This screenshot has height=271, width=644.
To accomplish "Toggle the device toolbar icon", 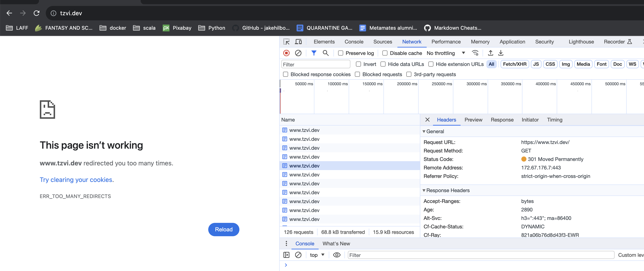I will (x=298, y=42).
